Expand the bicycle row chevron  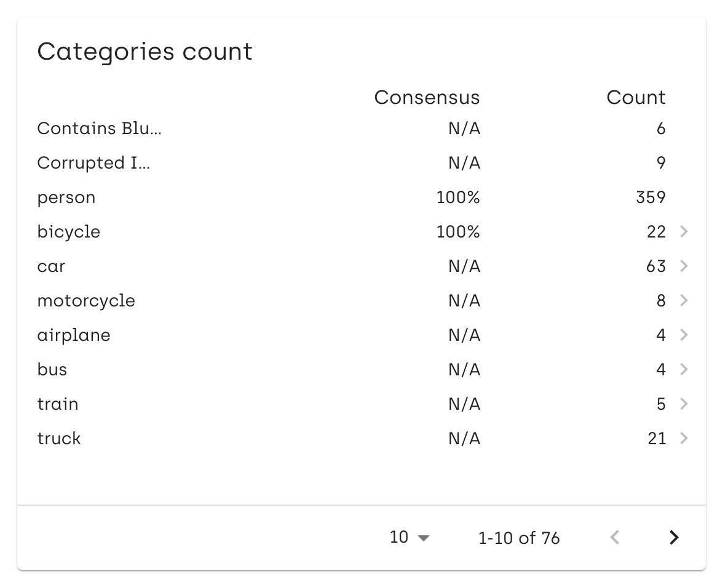click(684, 231)
